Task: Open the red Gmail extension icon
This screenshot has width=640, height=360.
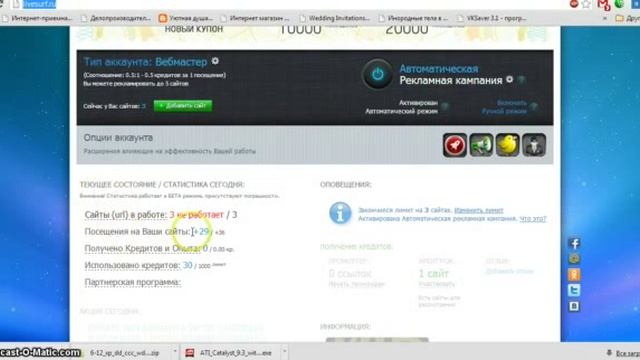Action: point(603,5)
